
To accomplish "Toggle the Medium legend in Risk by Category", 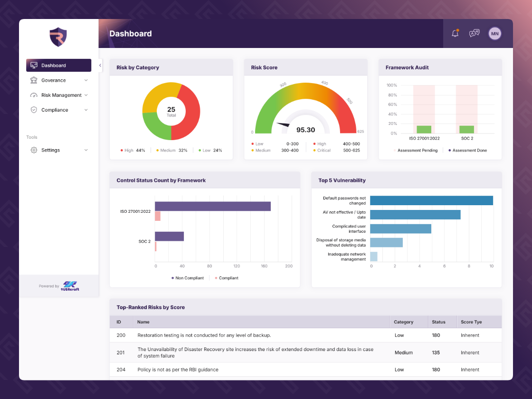I will coord(171,150).
